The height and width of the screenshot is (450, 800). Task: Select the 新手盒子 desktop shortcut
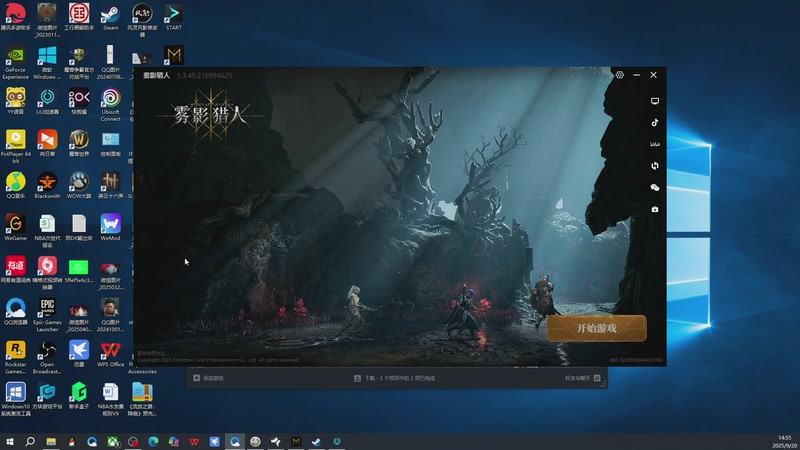pos(79,396)
